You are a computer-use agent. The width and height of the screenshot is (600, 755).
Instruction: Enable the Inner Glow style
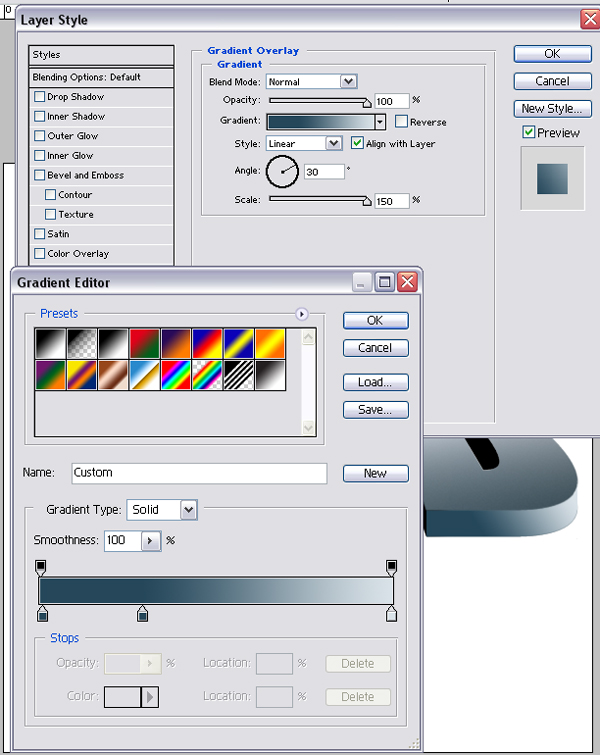(40, 156)
